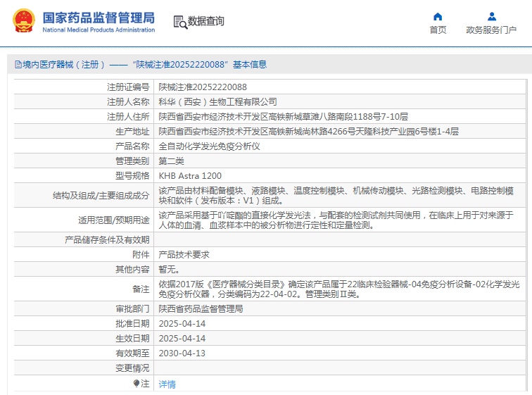
Task: Select registrant name 科华（西安）生物工程有限公司
Action: pyautogui.click(x=217, y=102)
